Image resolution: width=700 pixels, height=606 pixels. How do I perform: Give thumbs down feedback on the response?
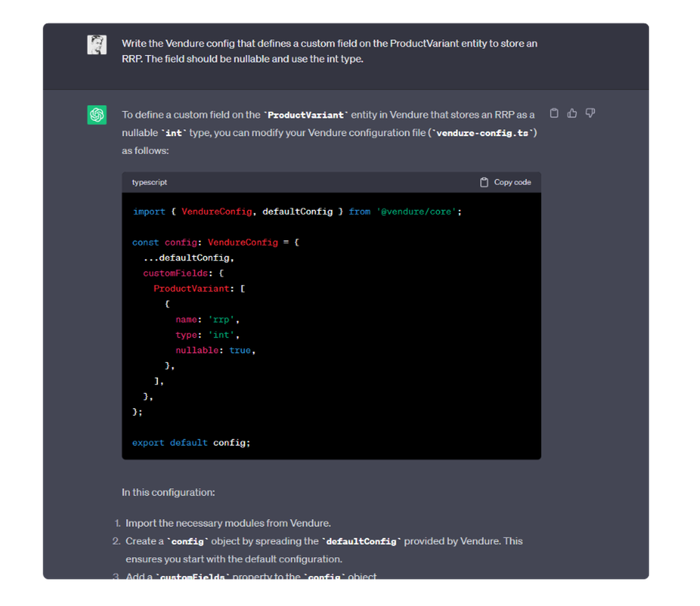(591, 113)
